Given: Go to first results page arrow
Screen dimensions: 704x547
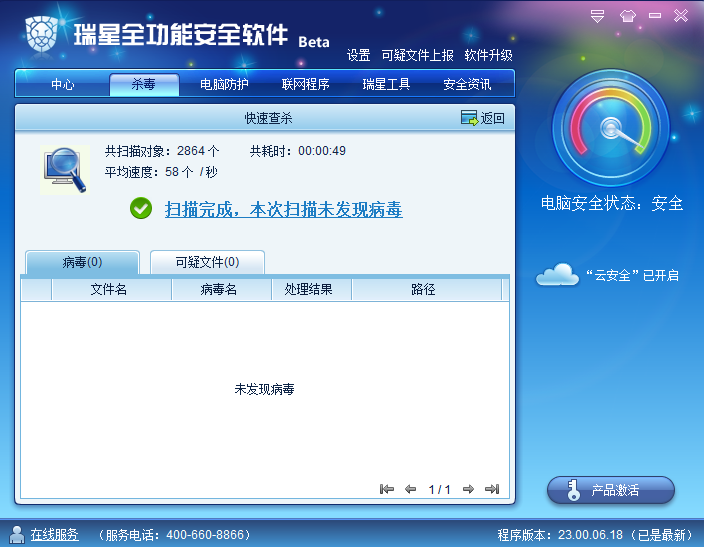Looking at the screenshot, I should (387, 489).
